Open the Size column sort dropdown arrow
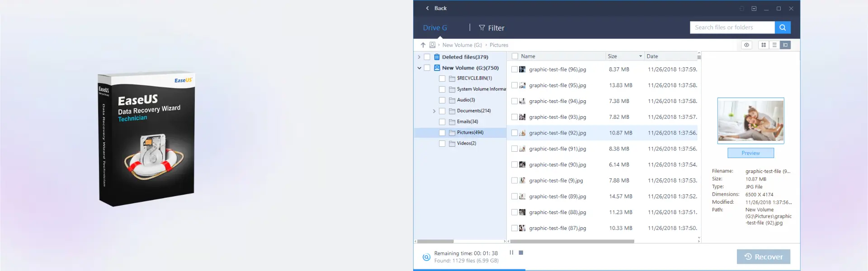This screenshot has width=868, height=271. pos(641,56)
